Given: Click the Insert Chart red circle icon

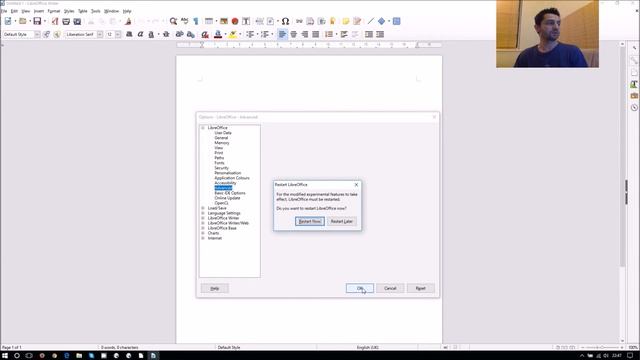Looking at the screenshot, I should click(235, 21).
